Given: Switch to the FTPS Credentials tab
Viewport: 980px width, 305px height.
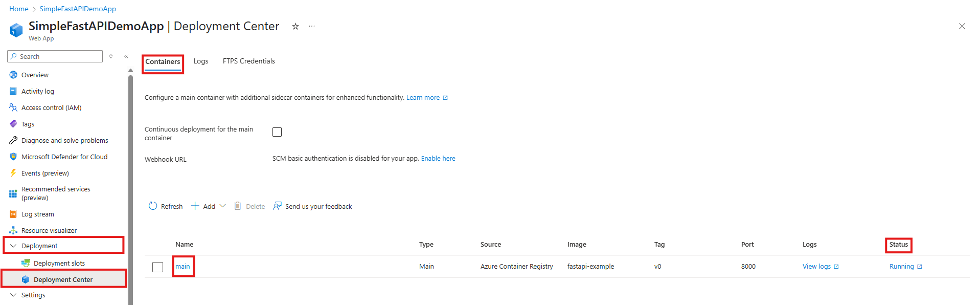Looking at the screenshot, I should pyautogui.click(x=248, y=61).
